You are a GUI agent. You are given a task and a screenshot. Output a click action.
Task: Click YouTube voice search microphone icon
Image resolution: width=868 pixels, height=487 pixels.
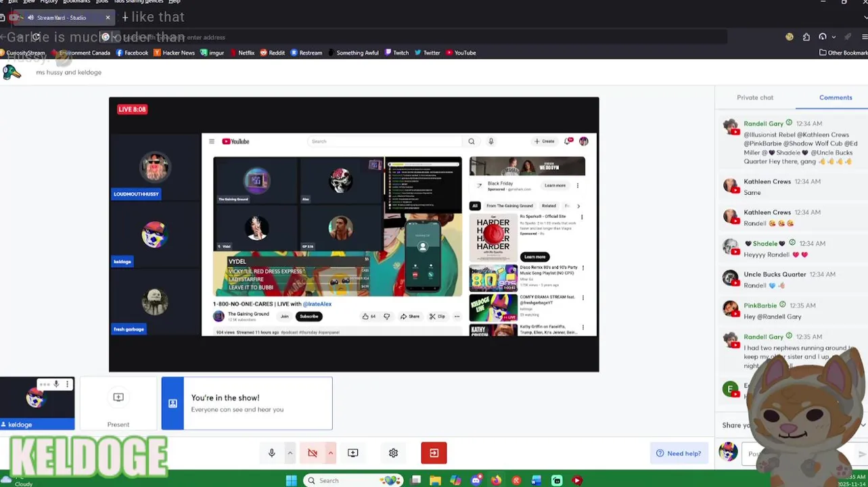(x=491, y=141)
